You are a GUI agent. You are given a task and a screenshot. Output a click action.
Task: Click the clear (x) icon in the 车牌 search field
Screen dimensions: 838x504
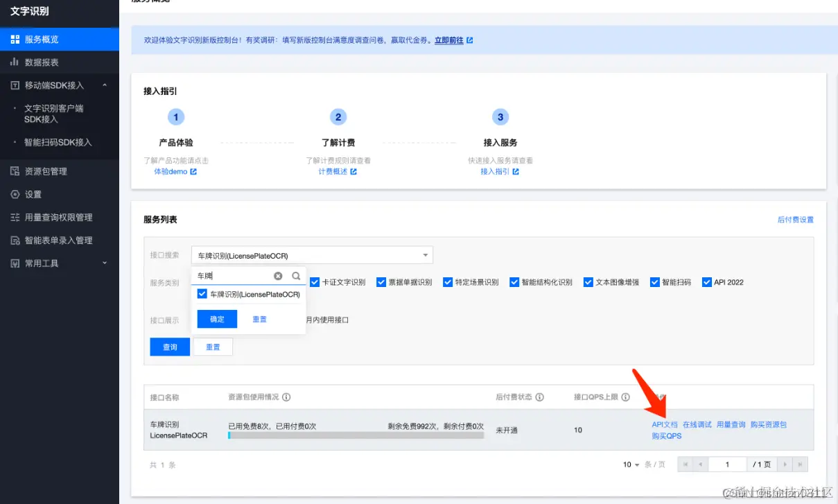(278, 276)
